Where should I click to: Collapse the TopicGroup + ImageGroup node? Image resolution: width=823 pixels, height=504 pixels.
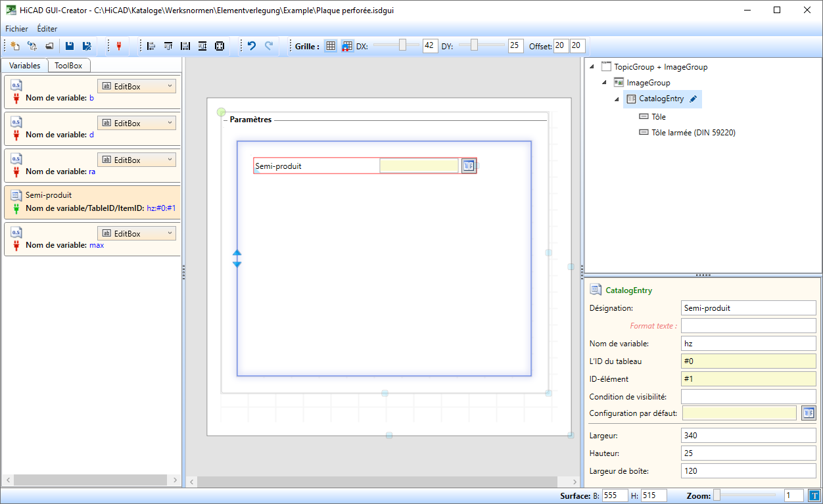[592, 67]
